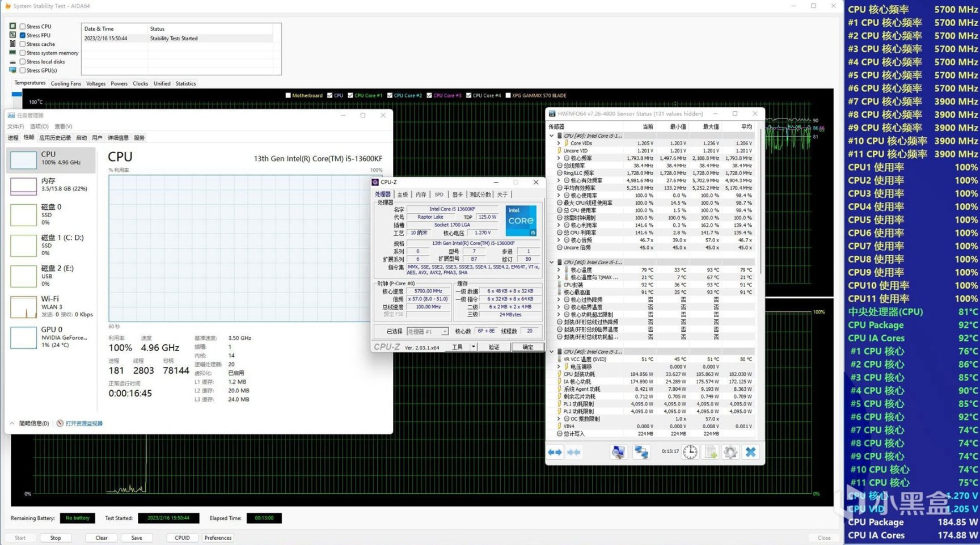Enable Stress system memory checkbox
Viewport: 980px width, 545px height.
coord(23,53)
